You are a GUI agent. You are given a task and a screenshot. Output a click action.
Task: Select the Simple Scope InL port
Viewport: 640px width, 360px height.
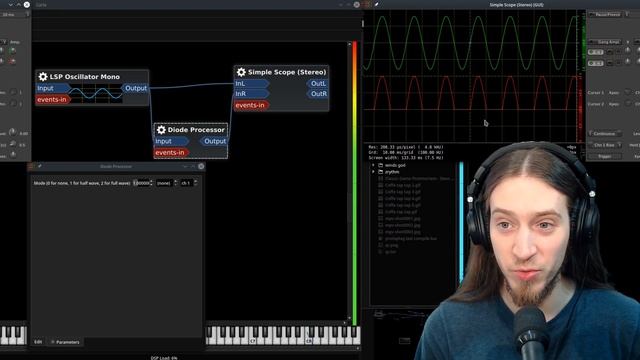point(251,84)
